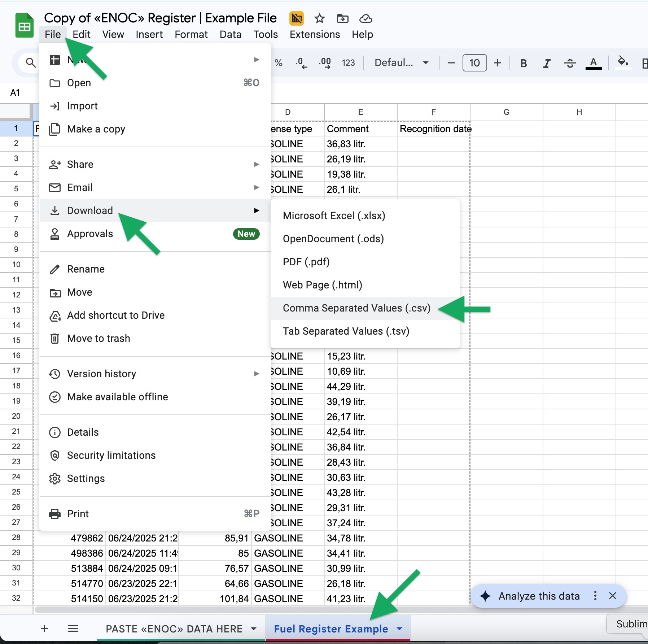Viewport: 648px width, 644px height.
Task: Increase font size with plus button
Action: [x=498, y=63]
